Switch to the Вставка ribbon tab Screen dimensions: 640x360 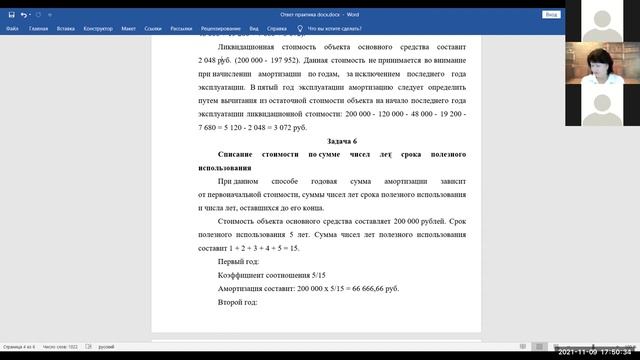click(65, 29)
